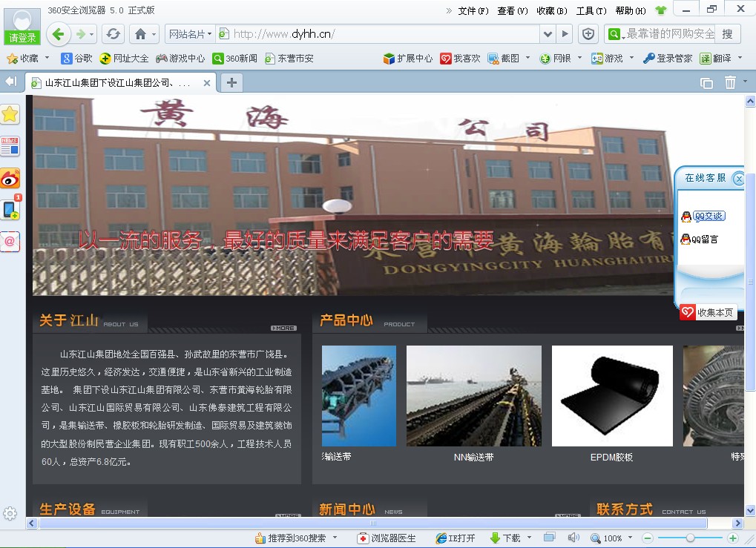Viewport: 756px width, 548px height.
Task: Open sidebar email @ icon
Action: [10, 242]
